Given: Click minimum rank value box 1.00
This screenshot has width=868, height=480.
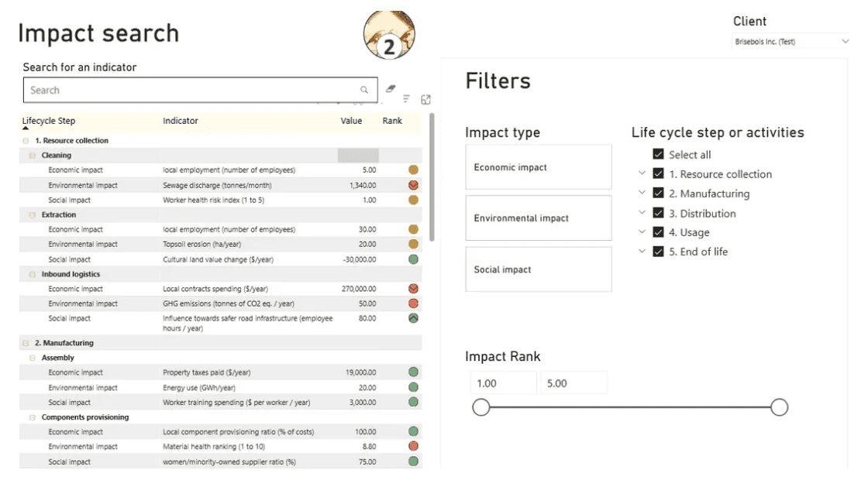Looking at the screenshot, I should point(503,383).
